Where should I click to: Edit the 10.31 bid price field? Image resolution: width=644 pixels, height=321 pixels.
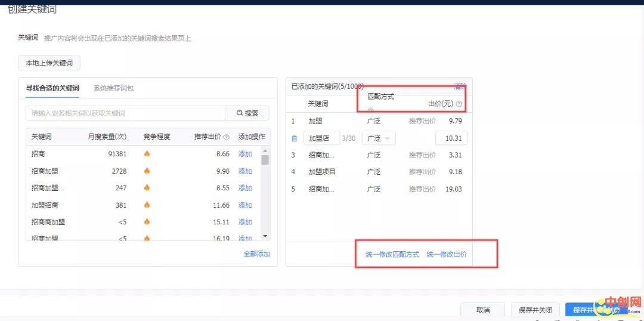coord(451,138)
